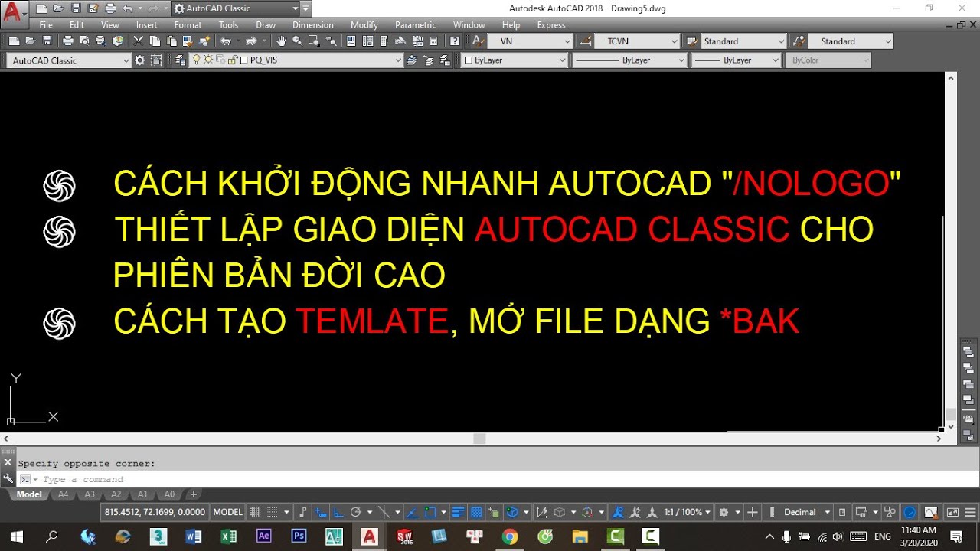Toggle transparency display in status bar

point(476,512)
